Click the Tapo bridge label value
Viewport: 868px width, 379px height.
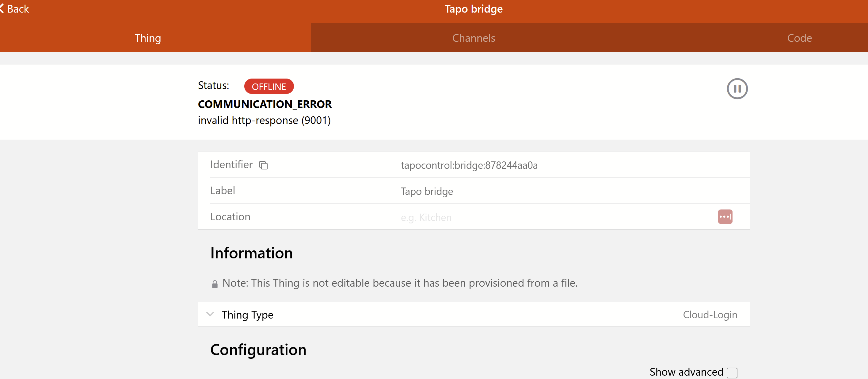pos(427,191)
